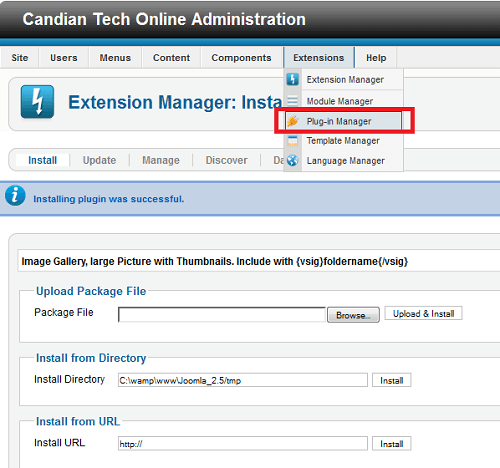Switch to the Discover tab

point(226,160)
